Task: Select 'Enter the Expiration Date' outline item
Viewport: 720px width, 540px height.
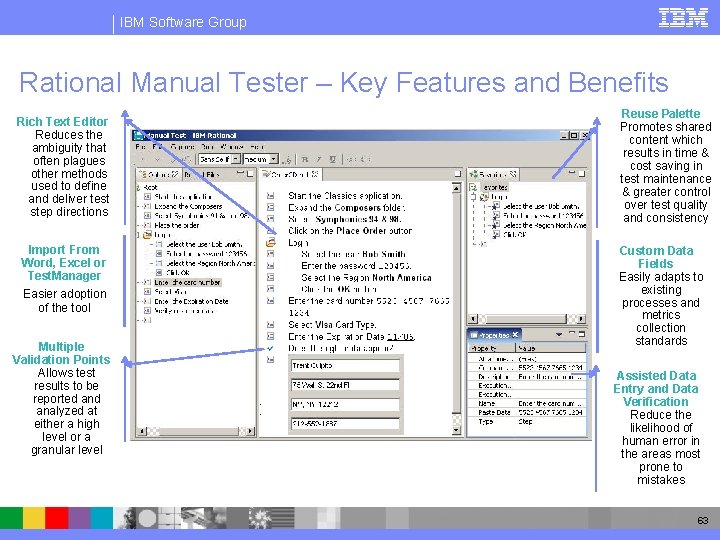Action: click(191, 301)
